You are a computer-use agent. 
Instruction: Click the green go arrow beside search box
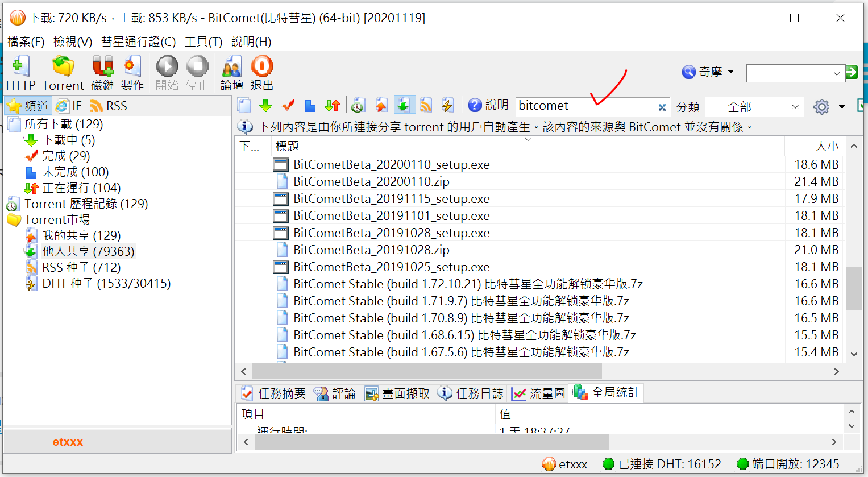coord(851,72)
